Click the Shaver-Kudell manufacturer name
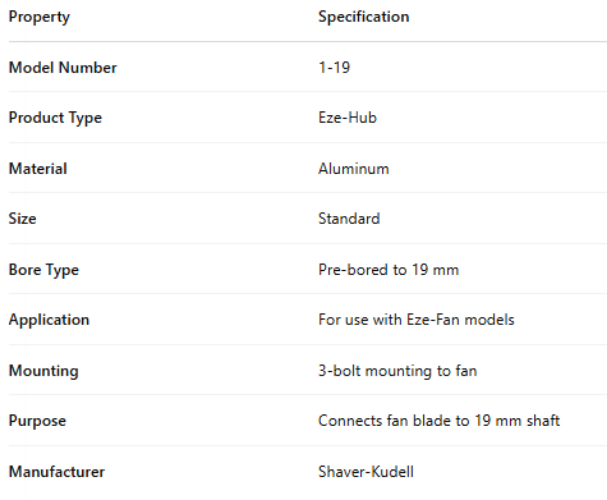 [x=366, y=472]
